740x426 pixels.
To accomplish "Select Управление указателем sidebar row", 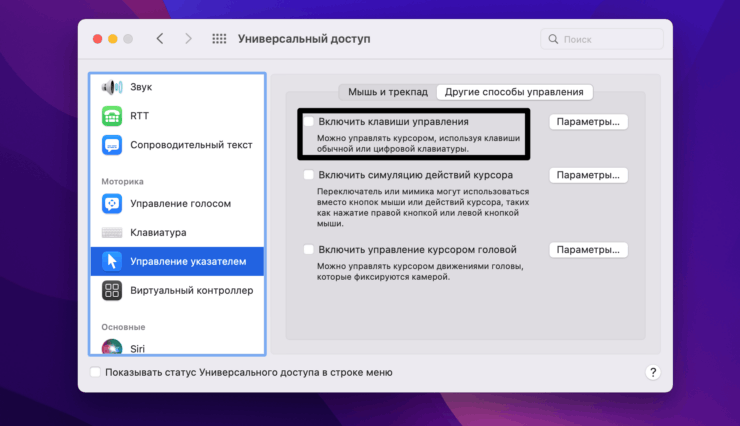I will tap(177, 261).
